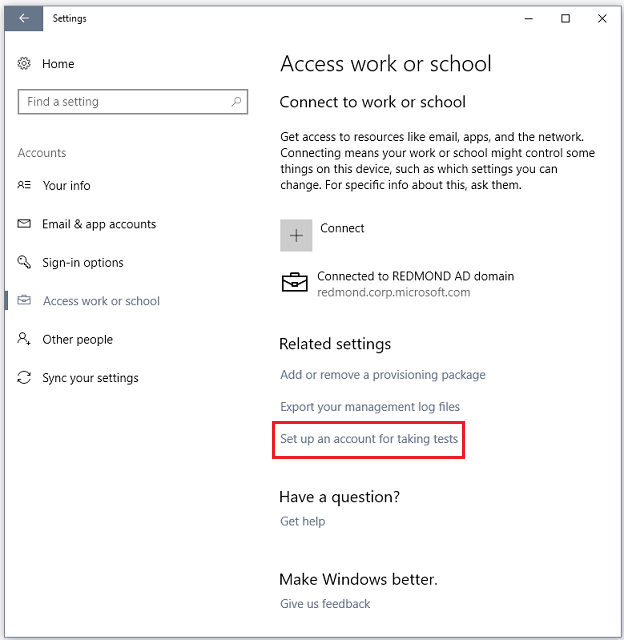Viewport: 624px width, 640px height.
Task: Click the Settings window title
Action: [x=69, y=18]
